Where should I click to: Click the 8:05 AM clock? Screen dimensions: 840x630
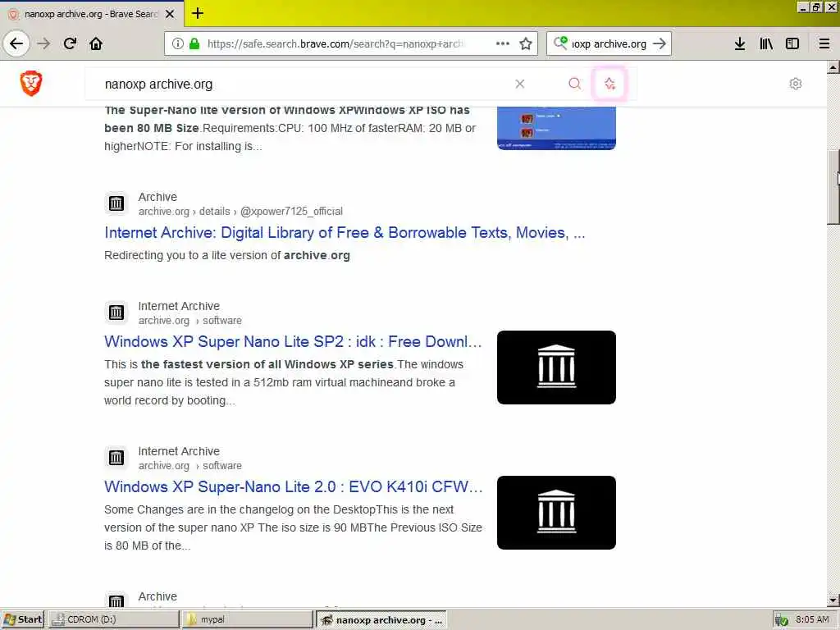click(x=812, y=619)
